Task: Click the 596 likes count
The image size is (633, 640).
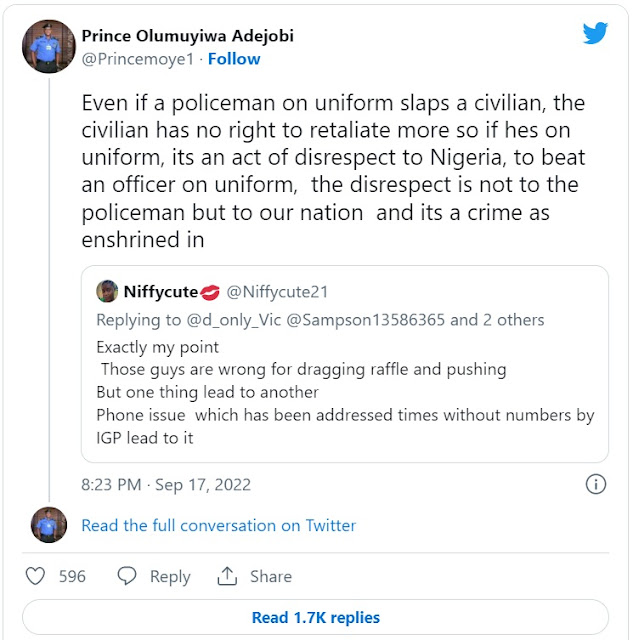Action: [72, 577]
